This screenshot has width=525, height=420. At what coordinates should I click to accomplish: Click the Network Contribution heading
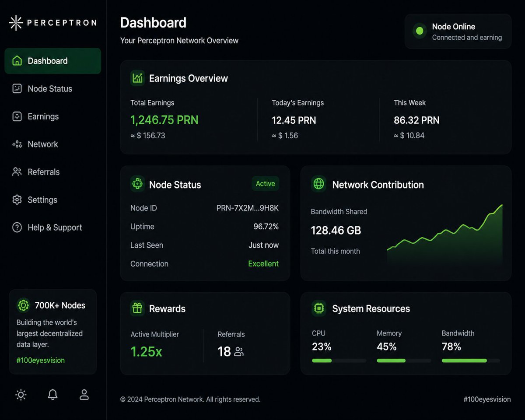click(x=378, y=185)
